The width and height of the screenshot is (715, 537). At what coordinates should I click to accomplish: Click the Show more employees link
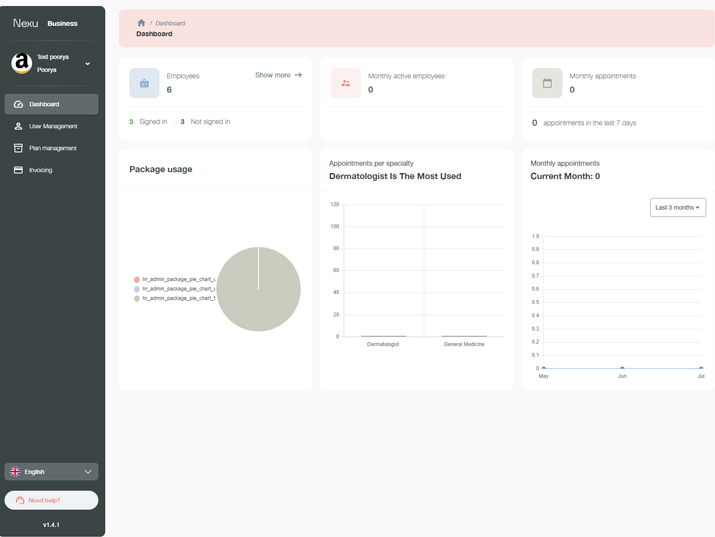tap(278, 75)
